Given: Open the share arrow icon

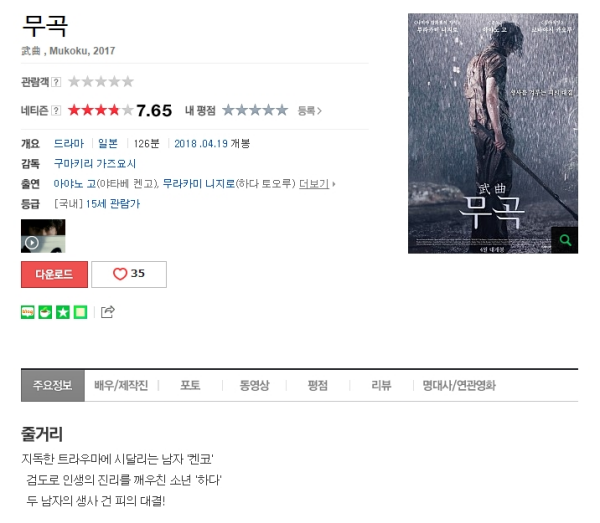Looking at the screenshot, I should coord(108,312).
